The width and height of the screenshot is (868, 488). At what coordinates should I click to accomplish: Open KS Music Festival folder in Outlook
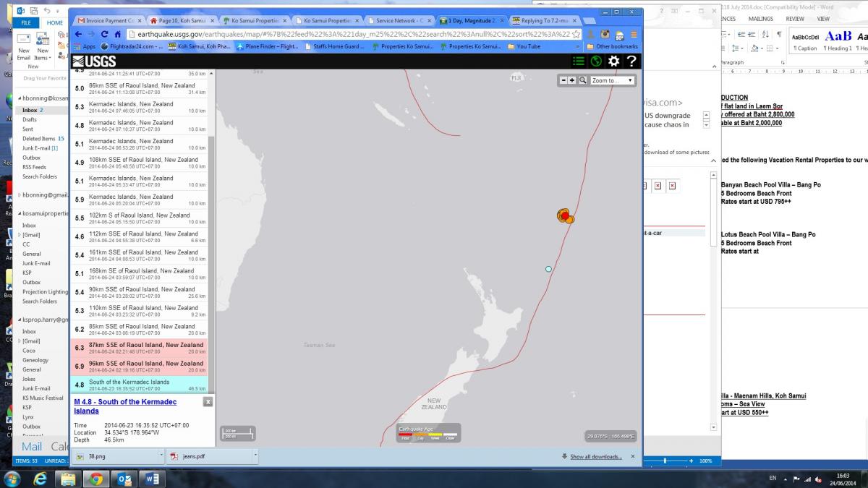tap(43, 398)
